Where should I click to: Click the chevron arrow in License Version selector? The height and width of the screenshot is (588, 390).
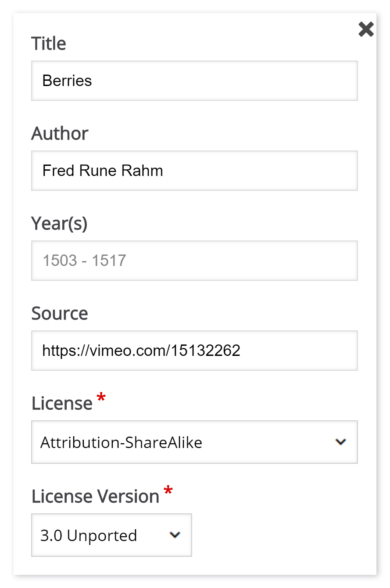[175, 535]
